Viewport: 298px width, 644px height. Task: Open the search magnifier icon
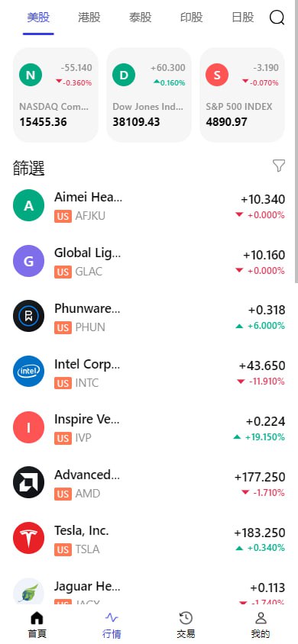pyautogui.click(x=277, y=18)
